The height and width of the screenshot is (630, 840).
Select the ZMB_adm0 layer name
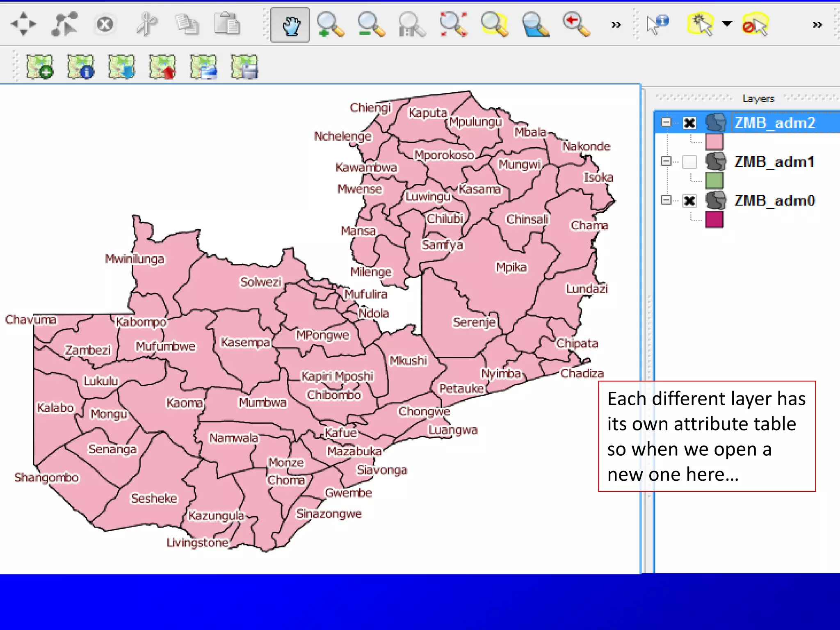click(774, 201)
